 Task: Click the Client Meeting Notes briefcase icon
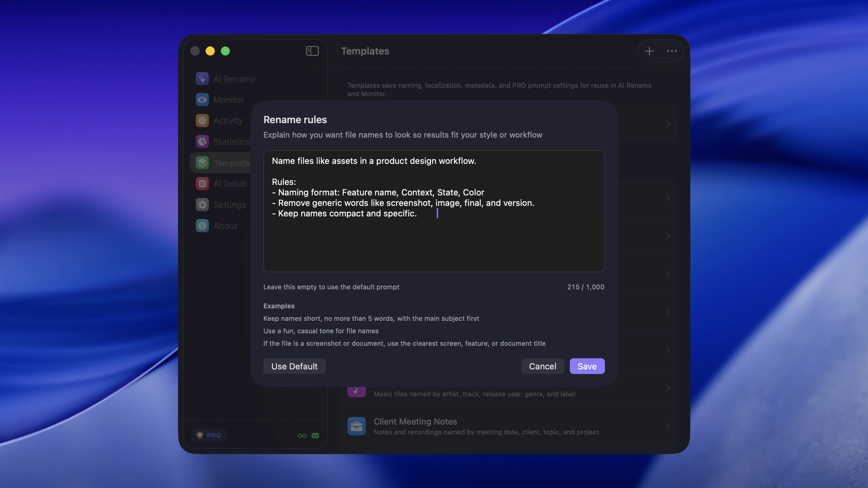[356, 426]
